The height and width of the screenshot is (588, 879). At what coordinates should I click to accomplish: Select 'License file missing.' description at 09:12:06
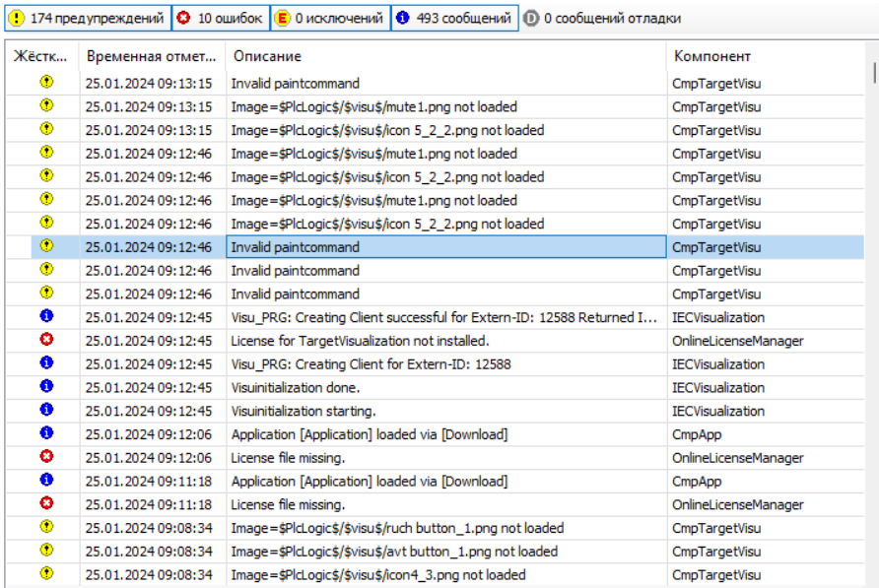[288, 458]
